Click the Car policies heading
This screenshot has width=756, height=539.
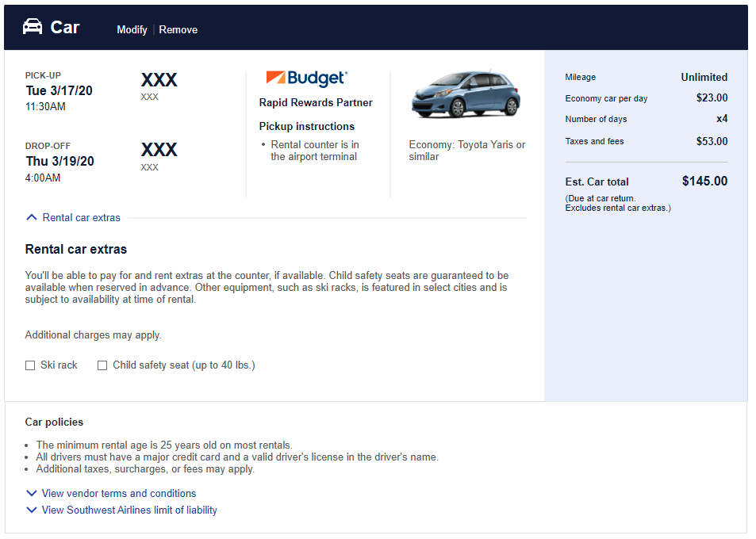tap(54, 422)
